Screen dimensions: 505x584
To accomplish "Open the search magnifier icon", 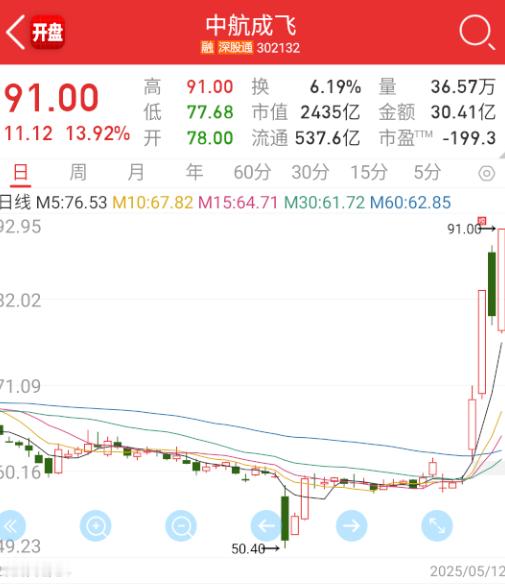I will click(477, 32).
